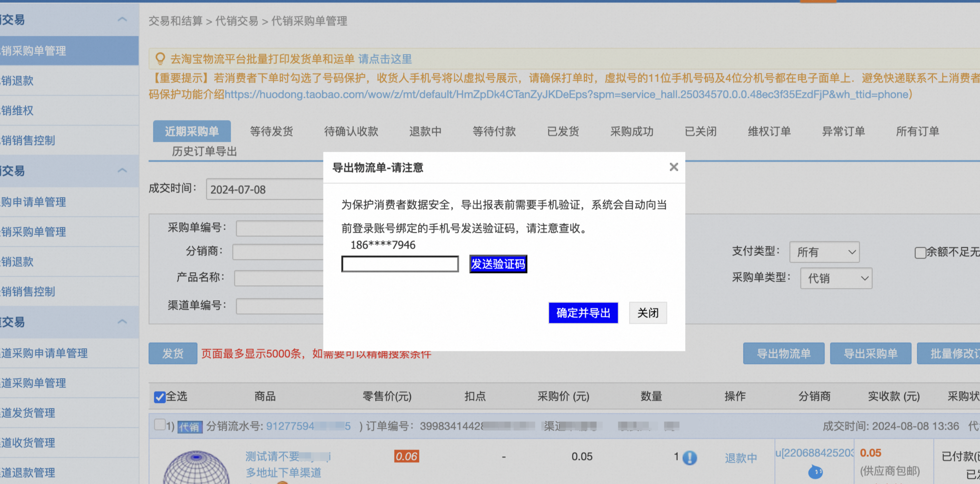Click the 代销 tag on the first order
This screenshot has width=980, height=484.
(190, 426)
